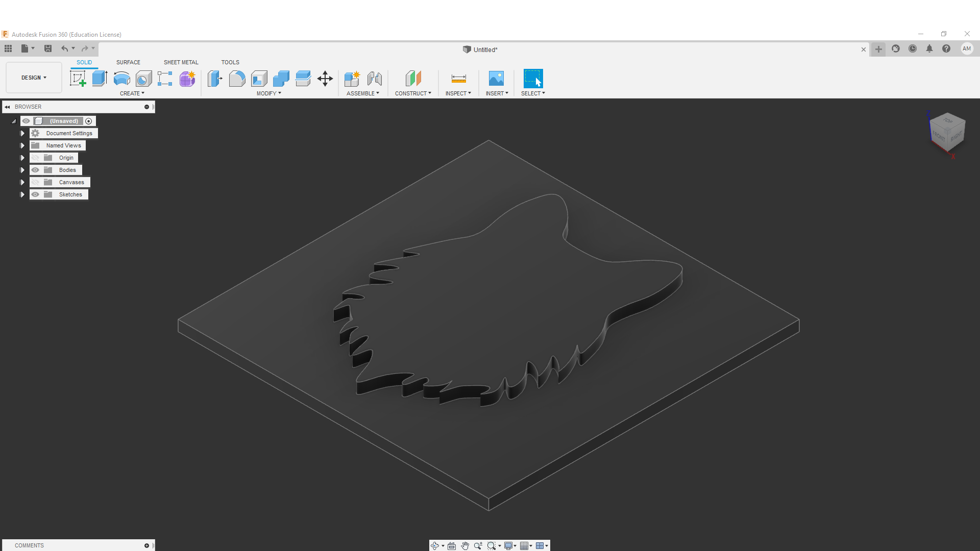Image resolution: width=980 pixels, height=551 pixels.
Task: Switch to the SURFACE tab
Action: (x=128, y=62)
